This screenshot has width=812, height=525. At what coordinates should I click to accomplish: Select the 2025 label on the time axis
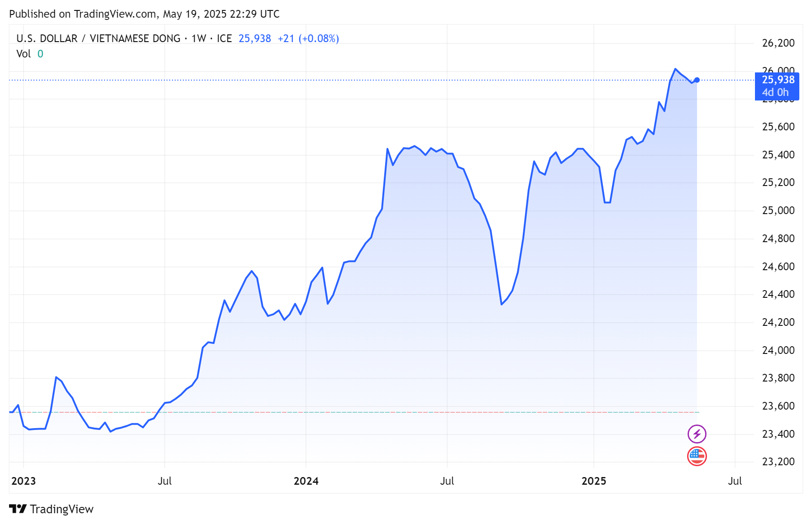pyautogui.click(x=594, y=481)
